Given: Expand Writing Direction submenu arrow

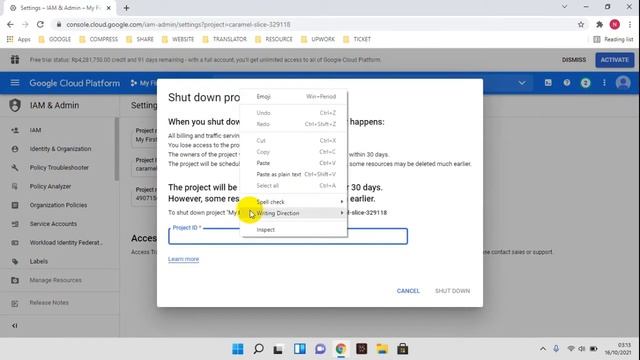Looking at the screenshot, I should tap(342, 213).
